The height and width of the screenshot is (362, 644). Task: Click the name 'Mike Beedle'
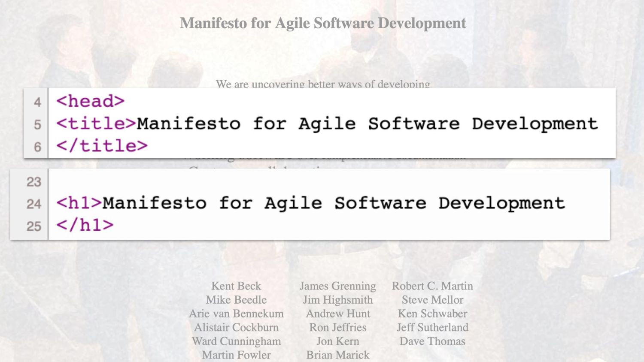(236, 300)
